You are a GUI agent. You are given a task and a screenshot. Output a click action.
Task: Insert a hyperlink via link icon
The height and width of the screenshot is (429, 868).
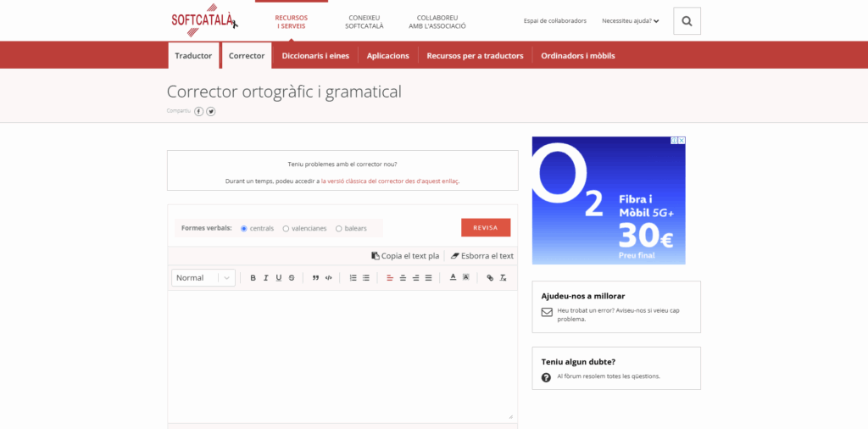[490, 278]
